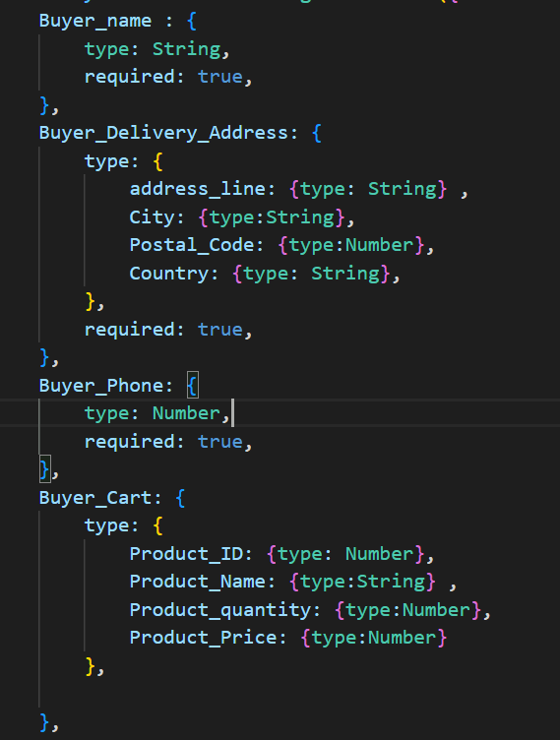Click the Product_ID field name
Screen dimensions: 560x740
click(186, 554)
